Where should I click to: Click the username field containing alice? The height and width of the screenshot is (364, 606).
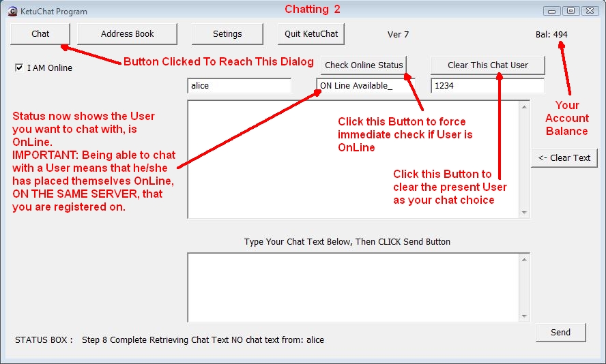[239, 86]
